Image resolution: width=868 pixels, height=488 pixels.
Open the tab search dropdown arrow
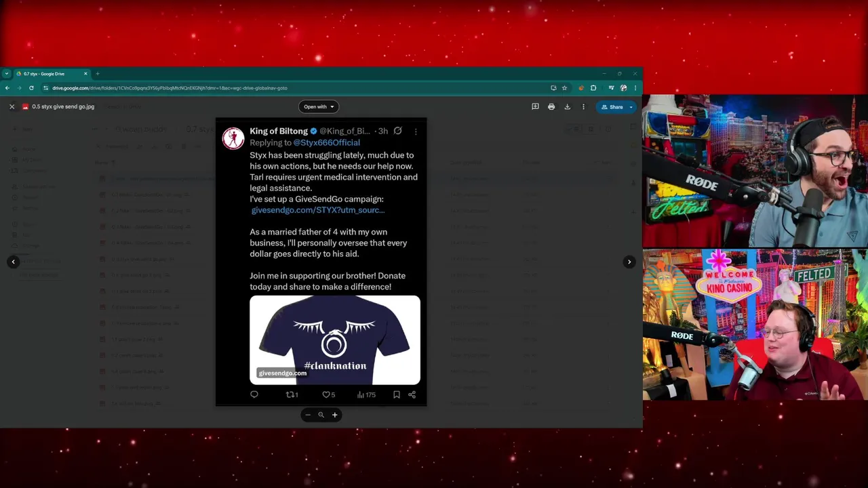click(6, 73)
